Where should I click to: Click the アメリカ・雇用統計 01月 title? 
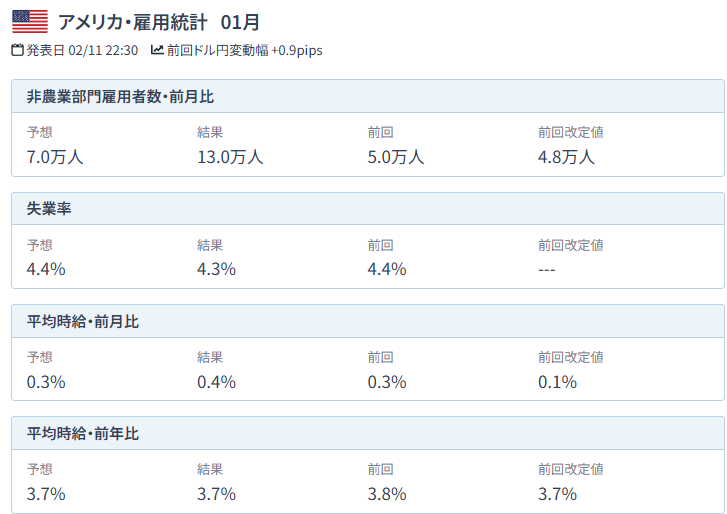coord(159,21)
